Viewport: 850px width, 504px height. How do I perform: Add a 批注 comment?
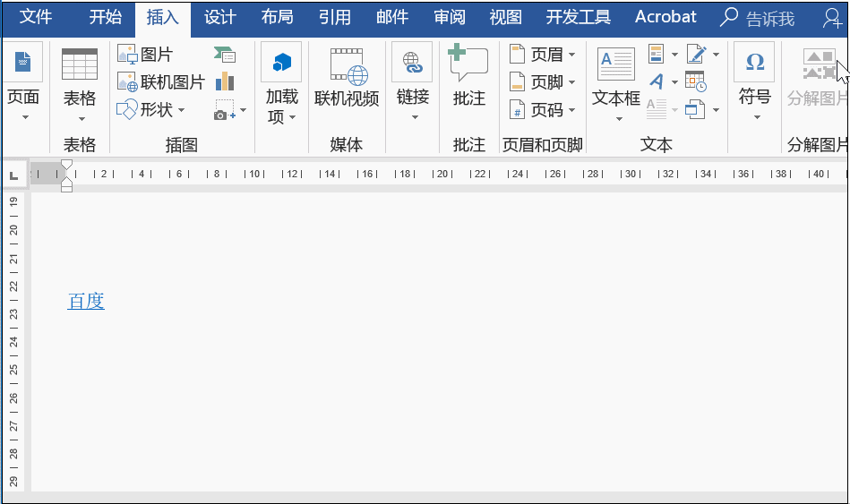[x=468, y=76]
